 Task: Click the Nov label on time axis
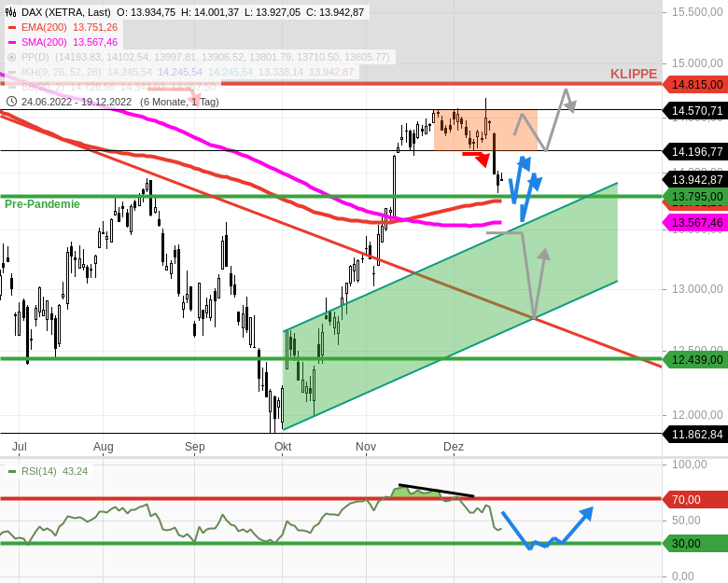click(x=366, y=447)
